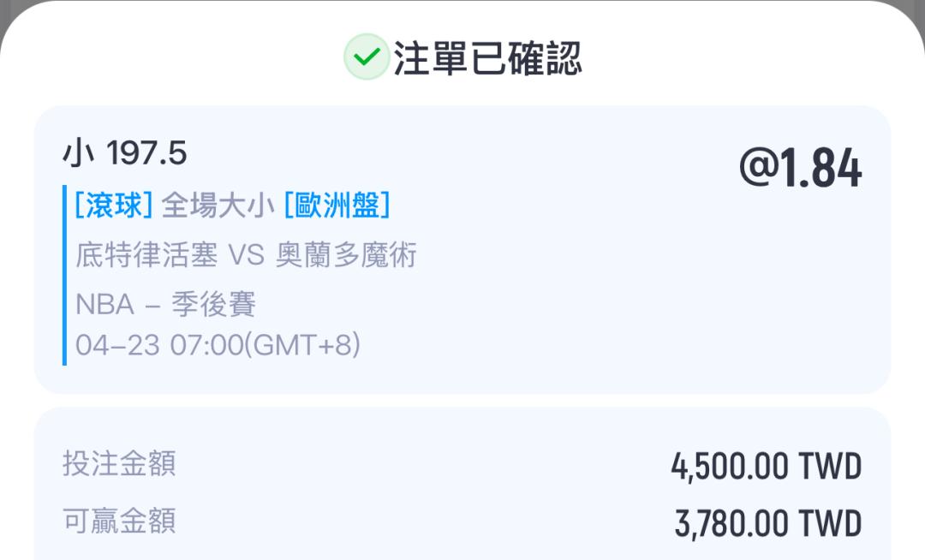This screenshot has width=925, height=560.
Task: Open the 底特律活塞 team name
Action: coord(146,255)
